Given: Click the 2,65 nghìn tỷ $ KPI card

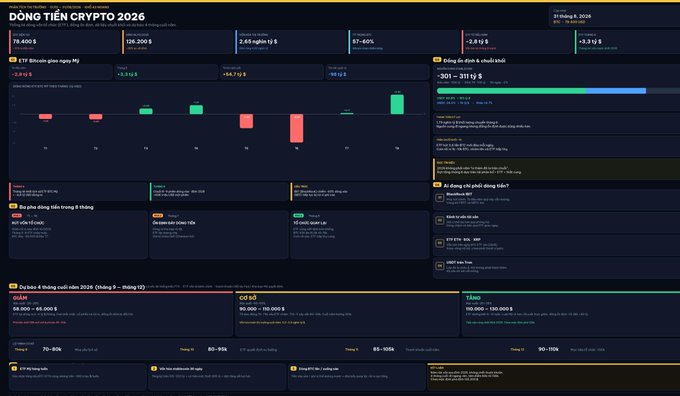Looking at the screenshot, I should pos(291,42).
